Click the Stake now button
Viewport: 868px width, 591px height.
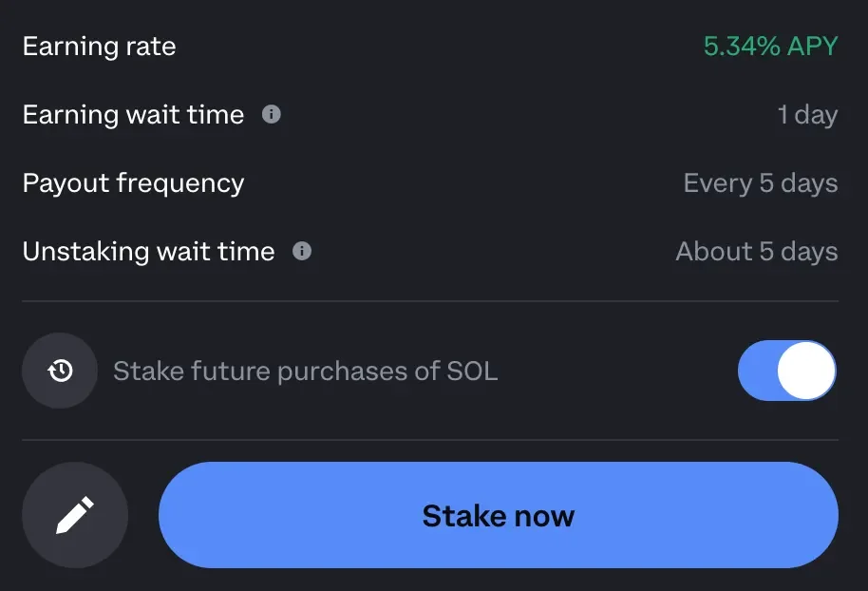(498, 515)
